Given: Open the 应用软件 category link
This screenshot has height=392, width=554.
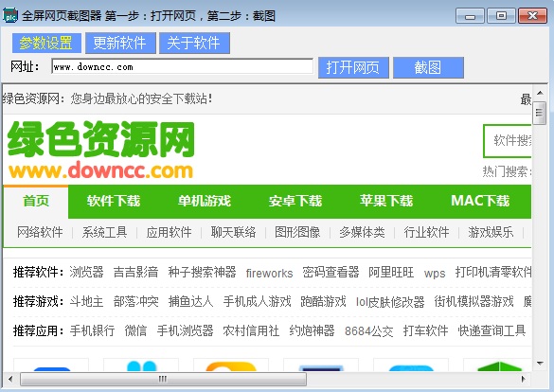Looking at the screenshot, I should [x=169, y=232].
